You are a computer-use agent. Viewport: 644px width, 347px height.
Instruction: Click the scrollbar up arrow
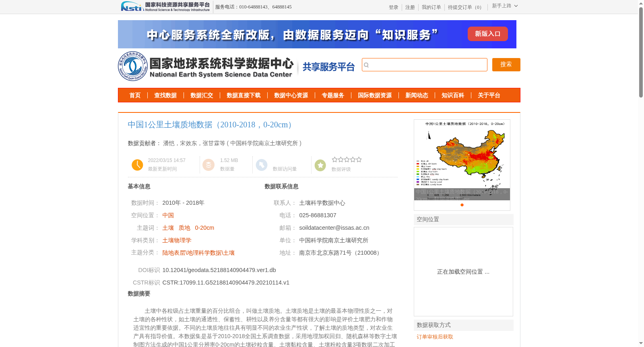pos(641,3)
